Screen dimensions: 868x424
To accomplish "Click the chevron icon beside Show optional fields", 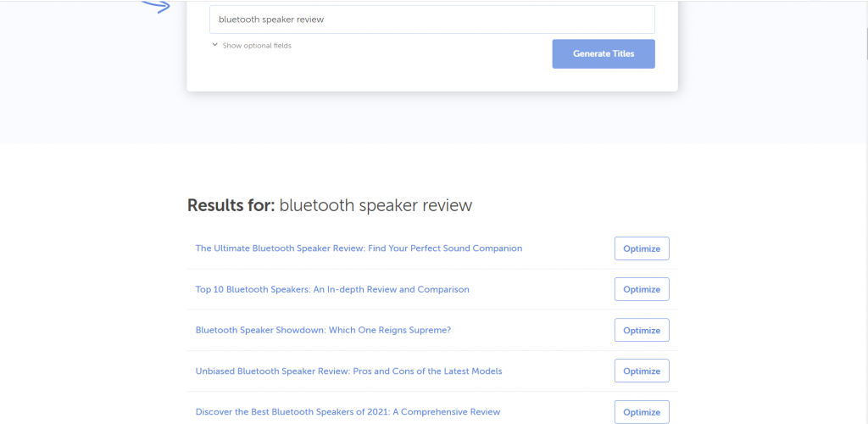I will pos(214,46).
